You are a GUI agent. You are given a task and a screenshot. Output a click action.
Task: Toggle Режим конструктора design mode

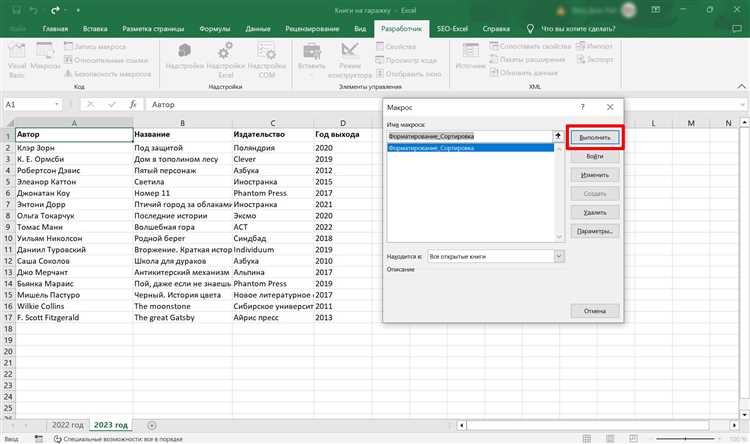(x=350, y=60)
